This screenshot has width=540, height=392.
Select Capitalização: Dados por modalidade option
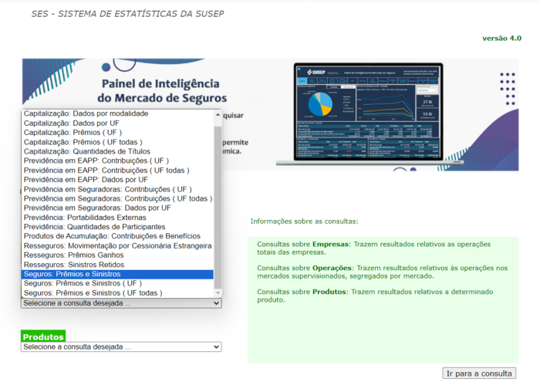[117, 113]
